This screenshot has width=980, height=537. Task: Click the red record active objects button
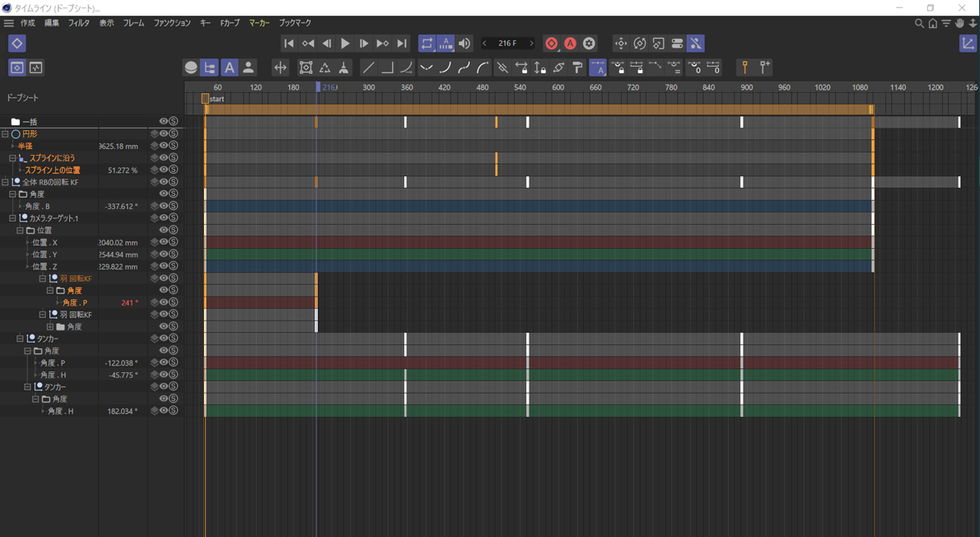click(552, 44)
